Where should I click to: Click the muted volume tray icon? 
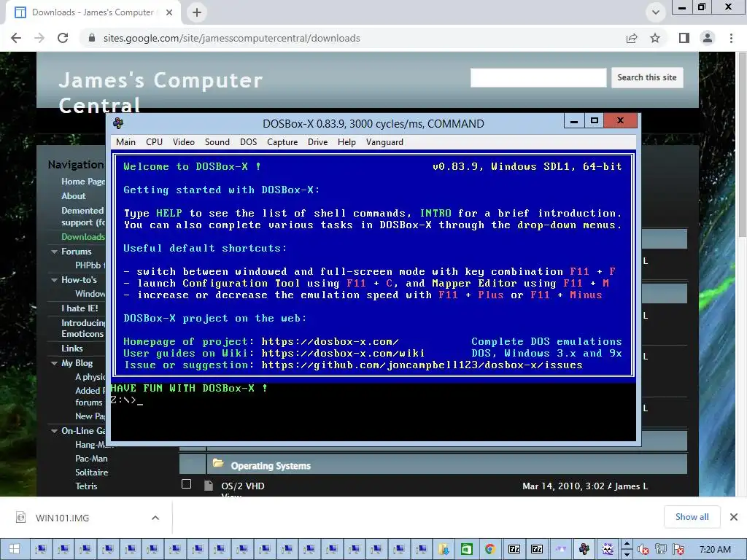643,550
